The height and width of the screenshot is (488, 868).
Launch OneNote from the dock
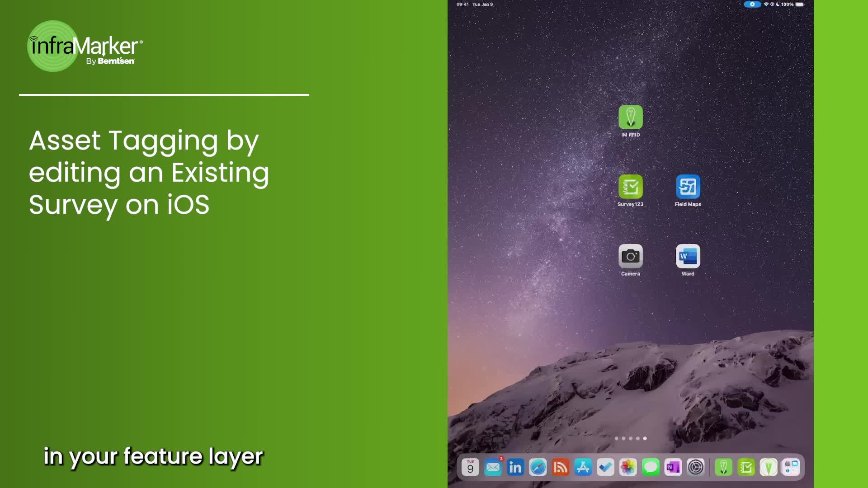pyautogui.click(x=673, y=467)
